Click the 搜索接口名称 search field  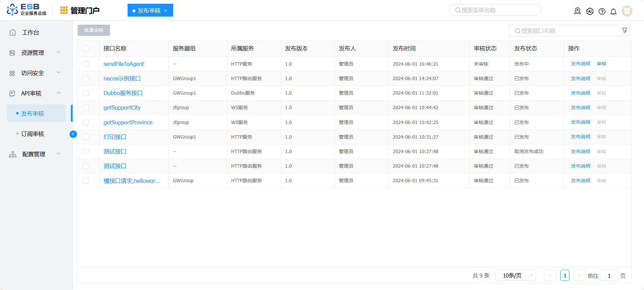pyautogui.click(x=567, y=31)
